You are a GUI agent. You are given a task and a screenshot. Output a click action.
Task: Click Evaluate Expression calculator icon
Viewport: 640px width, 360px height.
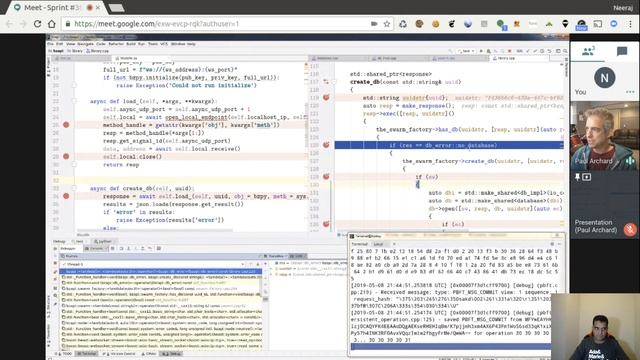[x=159, y=248]
